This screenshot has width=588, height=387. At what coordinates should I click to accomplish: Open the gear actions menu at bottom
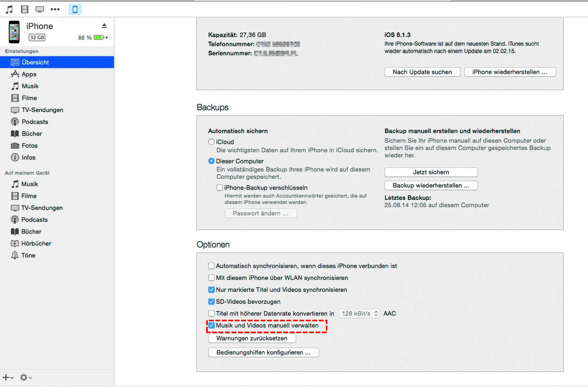(x=25, y=377)
